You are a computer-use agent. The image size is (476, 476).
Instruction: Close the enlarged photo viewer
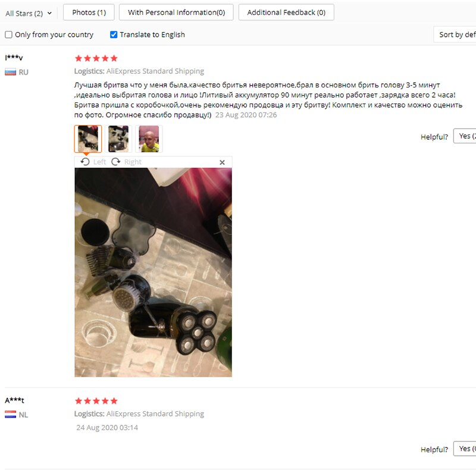point(222,162)
